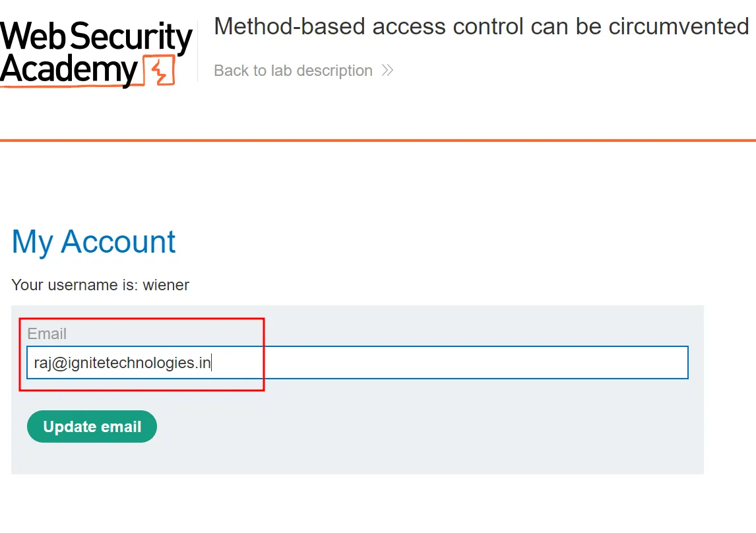Select the My Account heading
The image size is (756, 533).
(94, 242)
